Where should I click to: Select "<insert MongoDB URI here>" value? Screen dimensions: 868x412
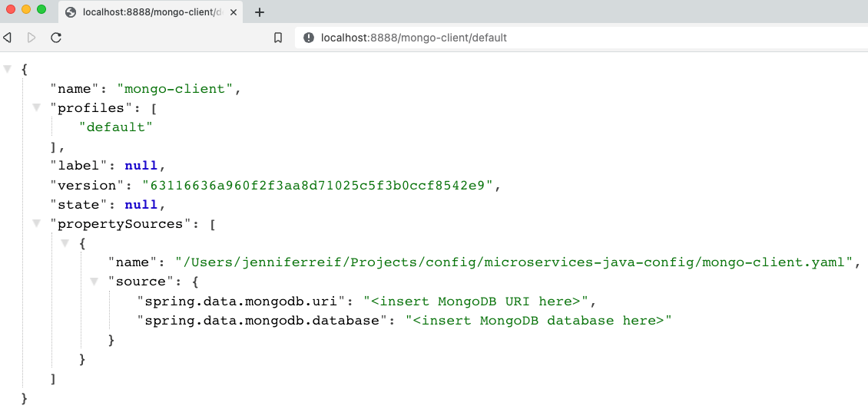pos(475,301)
